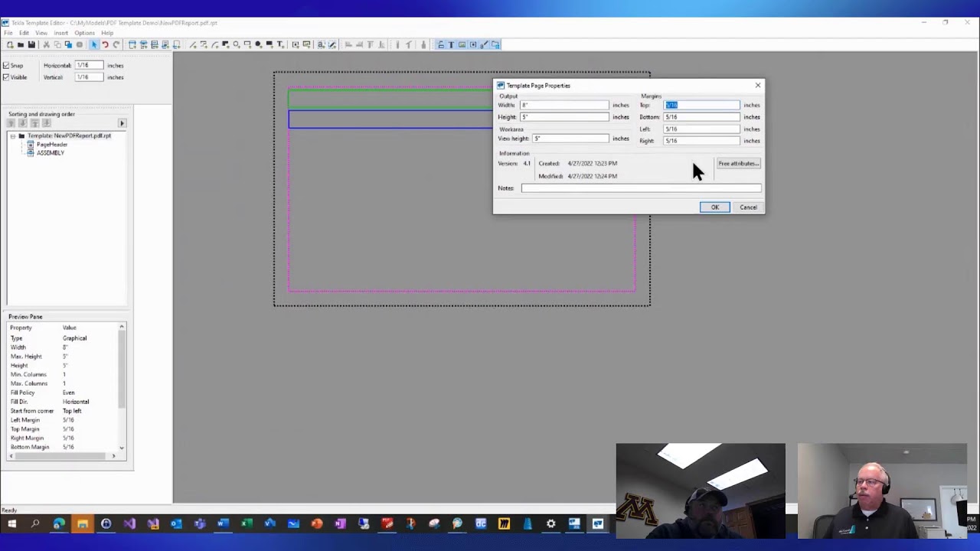Click the Vertical snap value field
The height and width of the screenshot is (551, 980).
88,77
